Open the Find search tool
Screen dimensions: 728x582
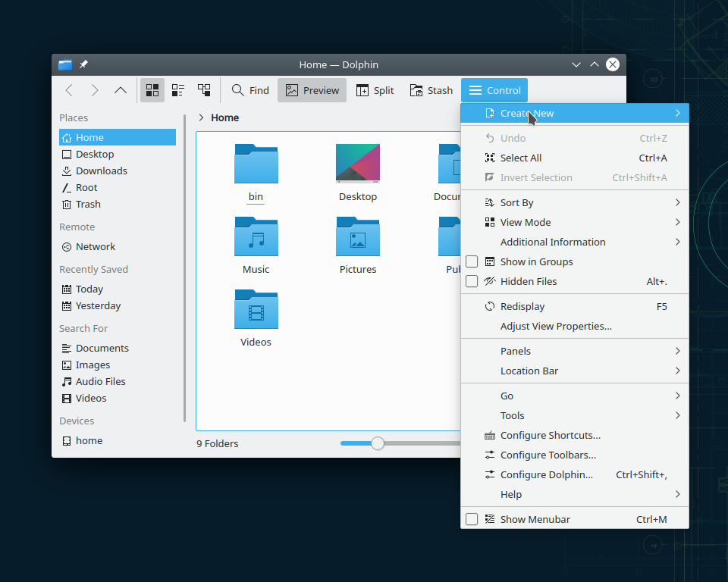point(250,90)
